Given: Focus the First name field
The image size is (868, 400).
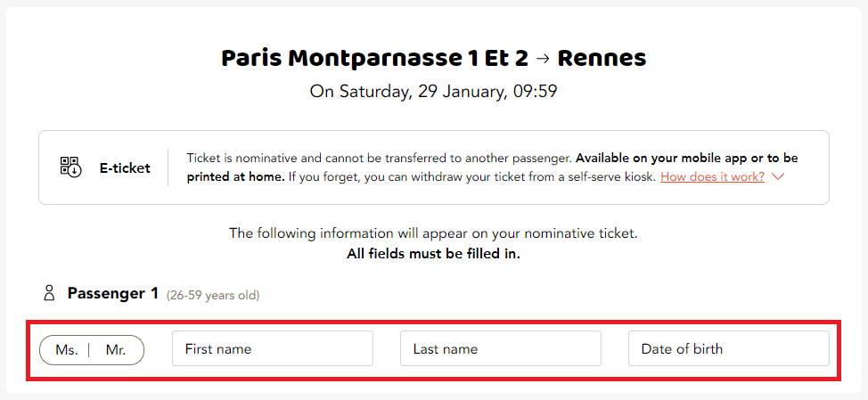Looking at the screenshot, I should [273, 348].
